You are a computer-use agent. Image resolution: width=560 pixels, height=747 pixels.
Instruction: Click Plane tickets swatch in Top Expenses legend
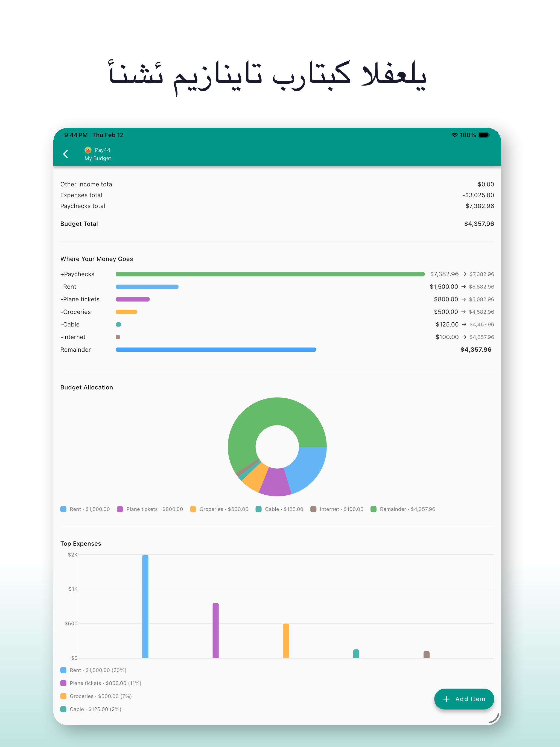pyautogui.click(x=63, y=683)
